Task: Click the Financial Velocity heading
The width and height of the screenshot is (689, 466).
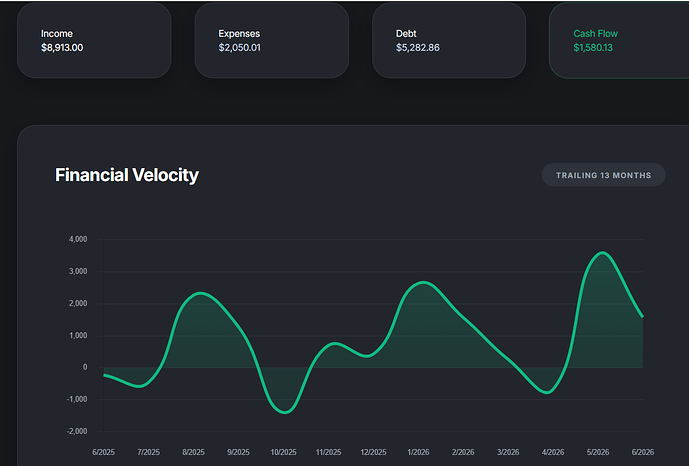Action: pos(127,175)
